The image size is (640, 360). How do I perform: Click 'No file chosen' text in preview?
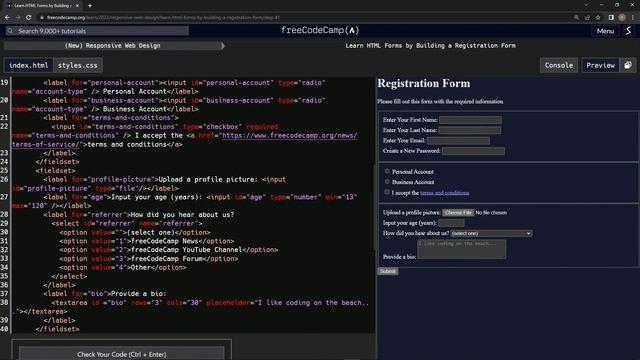point(491,213)
